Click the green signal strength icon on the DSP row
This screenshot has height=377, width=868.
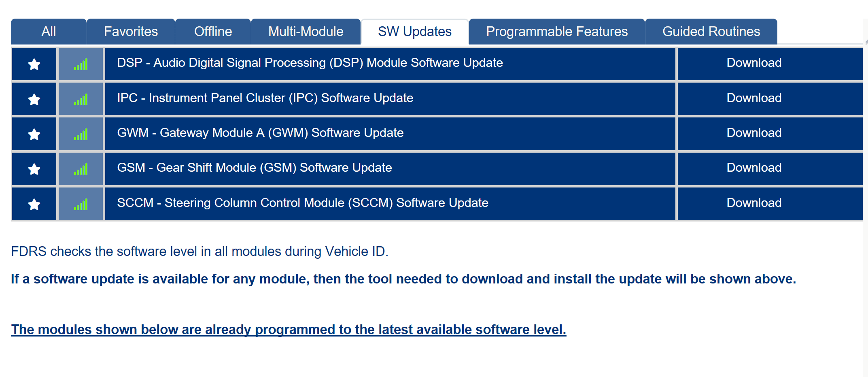tap(81, 64)
